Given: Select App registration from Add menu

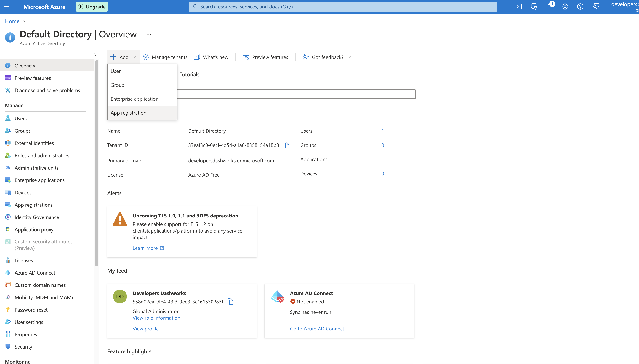Looking at the screenshot, I should 128,113.
